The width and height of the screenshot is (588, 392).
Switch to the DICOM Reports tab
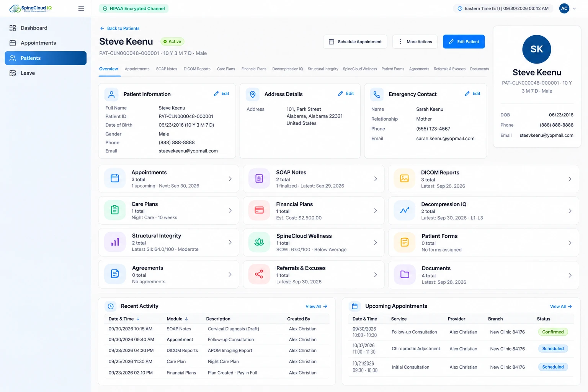197,69
